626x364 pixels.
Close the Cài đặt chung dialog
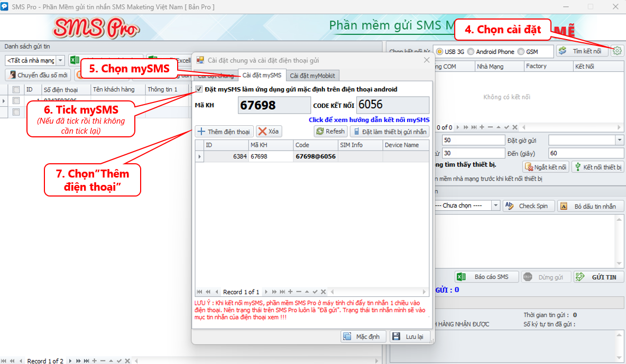[426, 60]
